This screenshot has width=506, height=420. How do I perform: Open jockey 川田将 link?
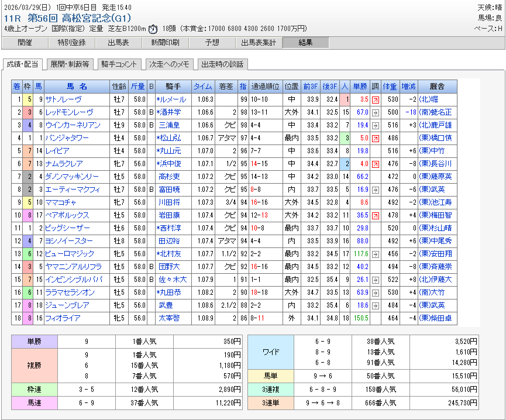(170, 202)
